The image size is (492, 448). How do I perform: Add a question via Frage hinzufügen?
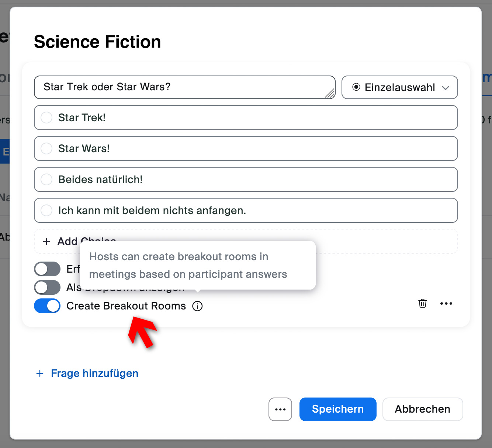(x=94, y=374)
